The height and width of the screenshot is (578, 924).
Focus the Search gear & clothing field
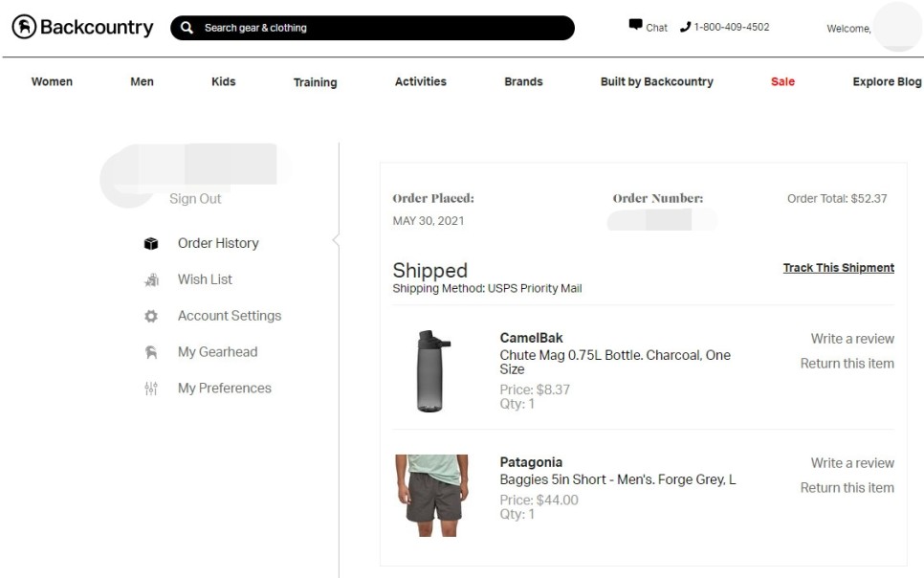372,28
